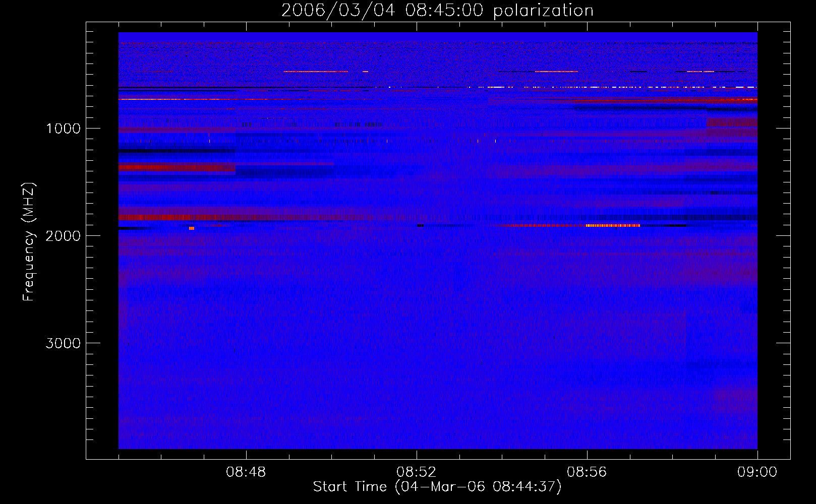816x504 pixels.
Task: Click the 'Frequency (MHZ)' y-axis label
Action: pos(29,241)
